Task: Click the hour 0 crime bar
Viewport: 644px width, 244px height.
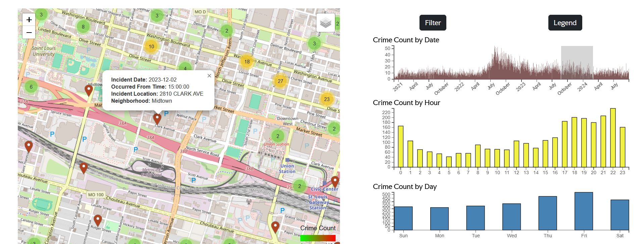Action: [400, 146]
